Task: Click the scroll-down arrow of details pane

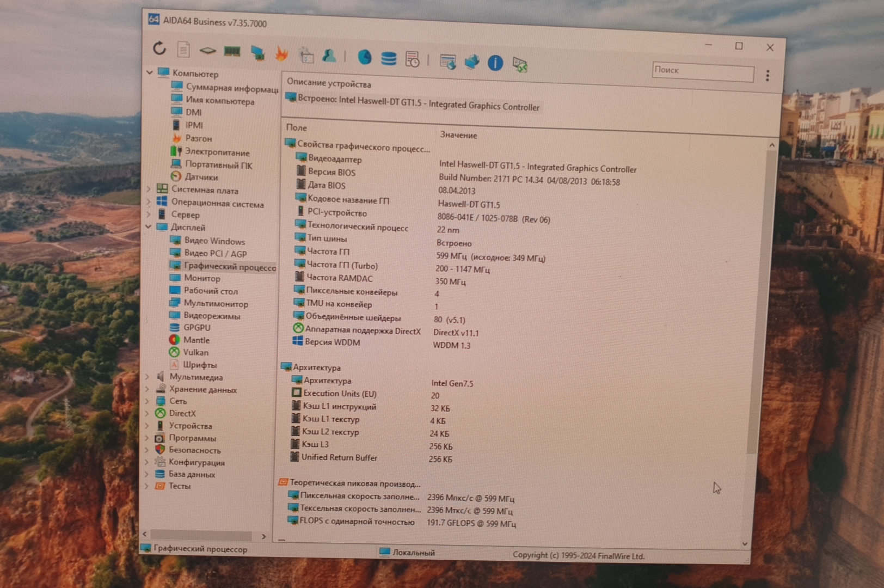Action: pos(745,544)
